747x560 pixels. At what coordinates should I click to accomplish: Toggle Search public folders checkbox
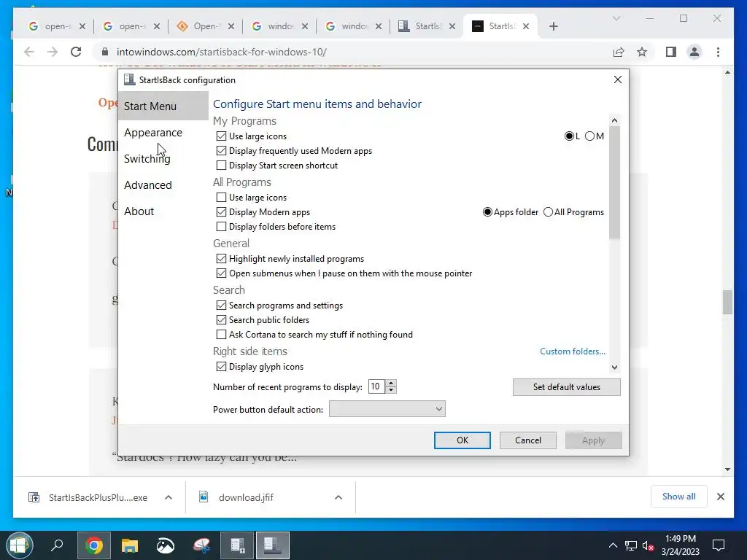click(x=221, y=320)
